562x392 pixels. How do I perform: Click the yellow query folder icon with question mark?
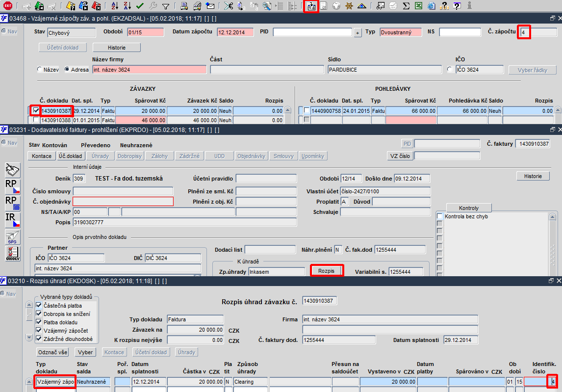tap(71, 6)
